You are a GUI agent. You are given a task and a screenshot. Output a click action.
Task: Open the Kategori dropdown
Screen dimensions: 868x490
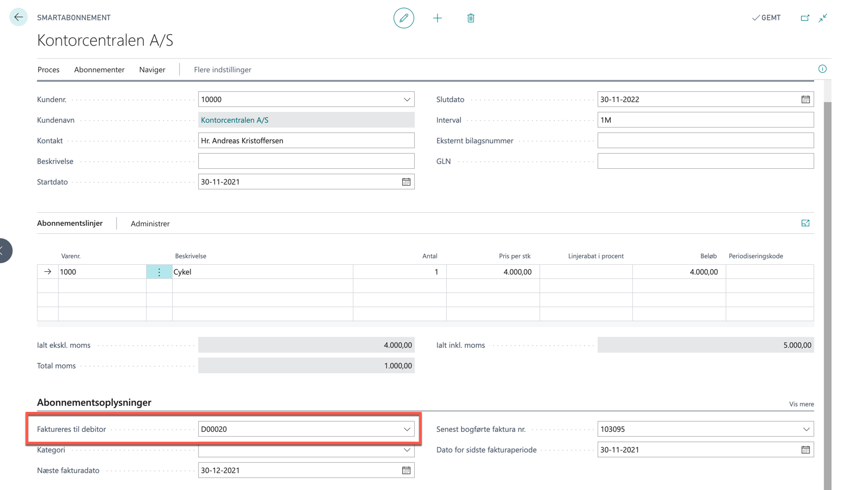point(407,450)
